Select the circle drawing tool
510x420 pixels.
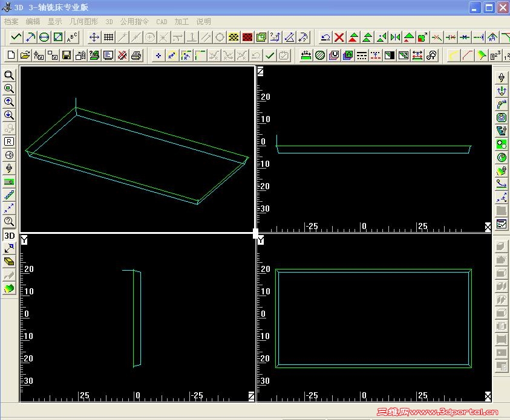click(x=44, y=37)
